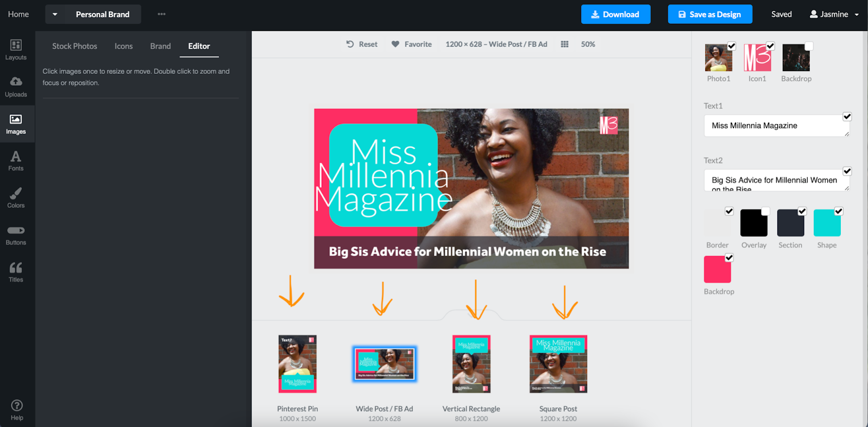Select the Vertical Rectangle layout thumbnail

471,364
